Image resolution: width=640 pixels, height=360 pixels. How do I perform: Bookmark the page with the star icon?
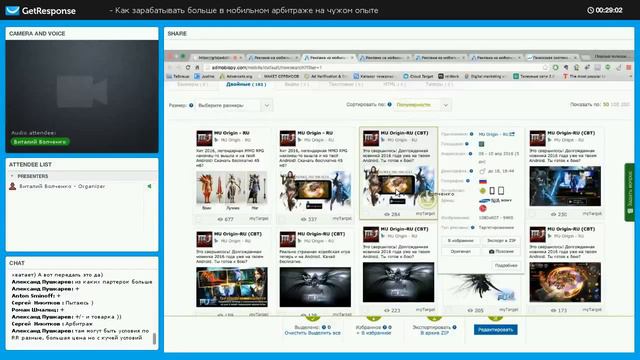(x=545, y=67)
